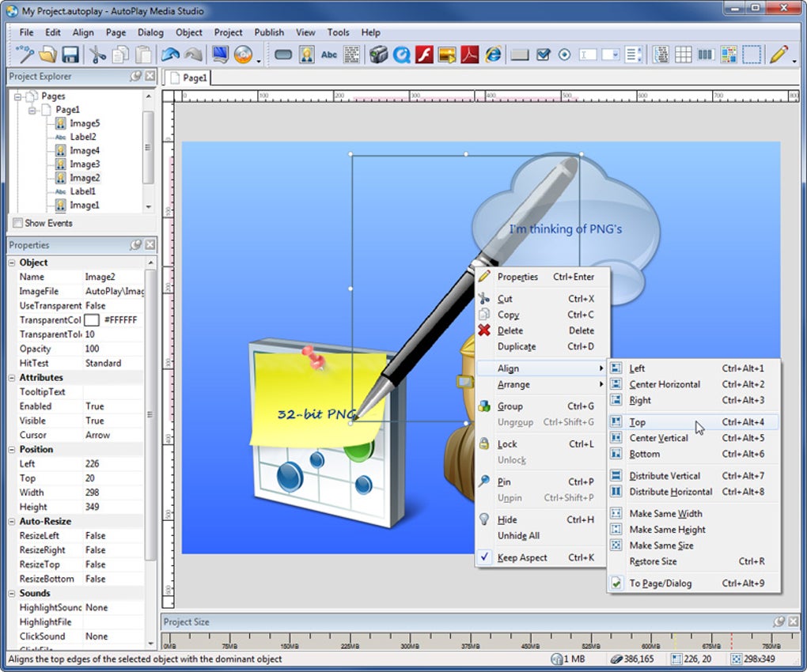Open the Publish menu
This screenshot has width=807, height=672.
tap(269, 32)
